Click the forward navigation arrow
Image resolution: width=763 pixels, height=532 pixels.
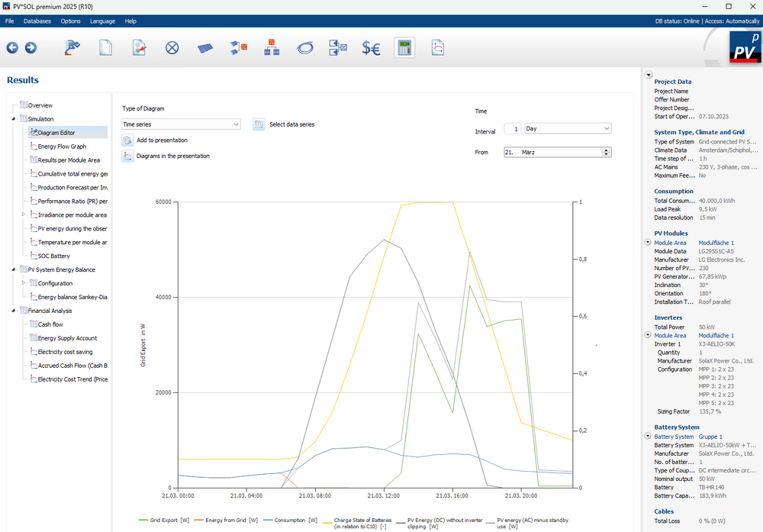(31, 48)
